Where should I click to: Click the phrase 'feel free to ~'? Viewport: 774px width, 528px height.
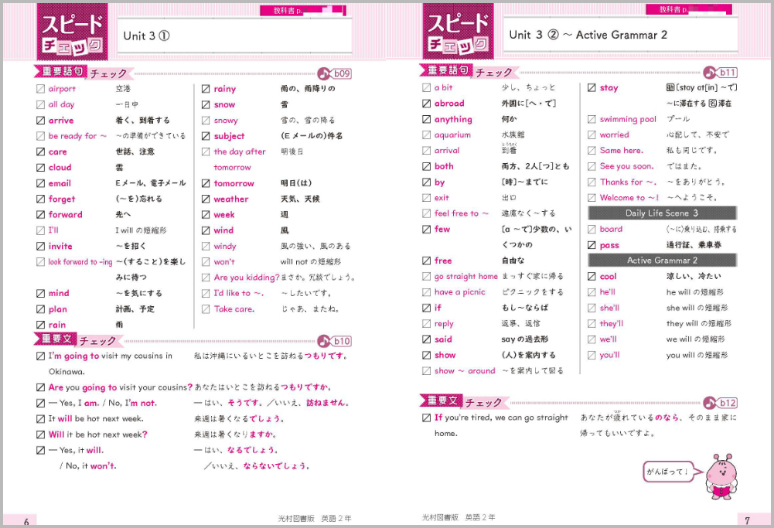pos(462,213)
